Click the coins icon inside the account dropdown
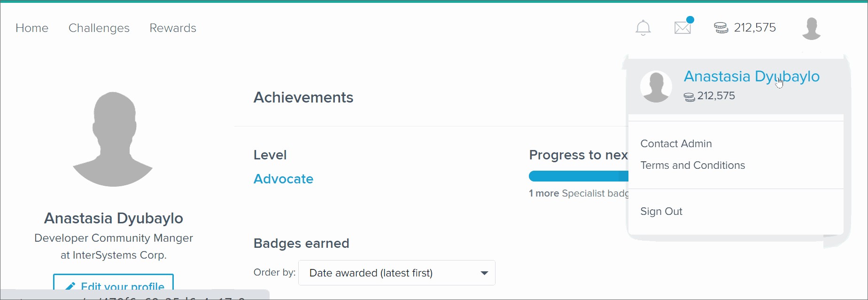The width and height of the screenshot is (868, 300). pos(689,97)
